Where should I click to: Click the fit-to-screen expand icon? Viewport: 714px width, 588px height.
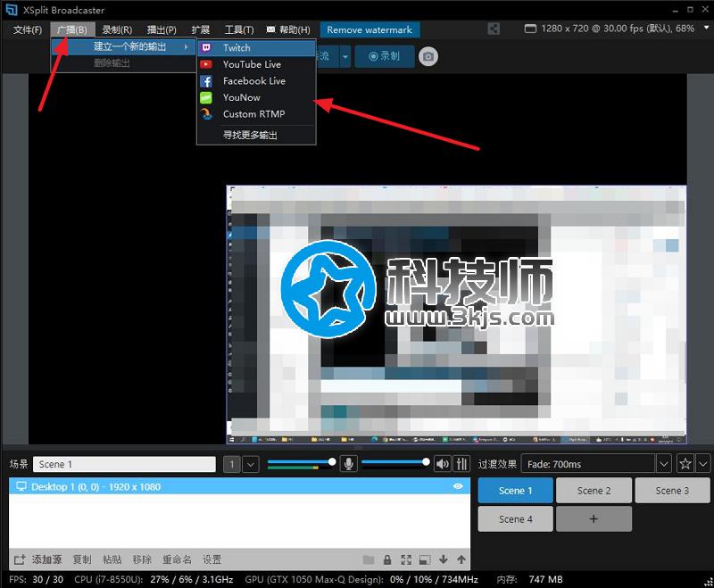[x=406, y=559]
